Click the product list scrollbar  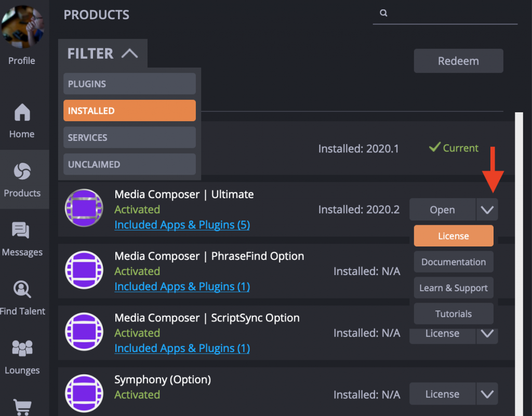click(x=519, y=264)
